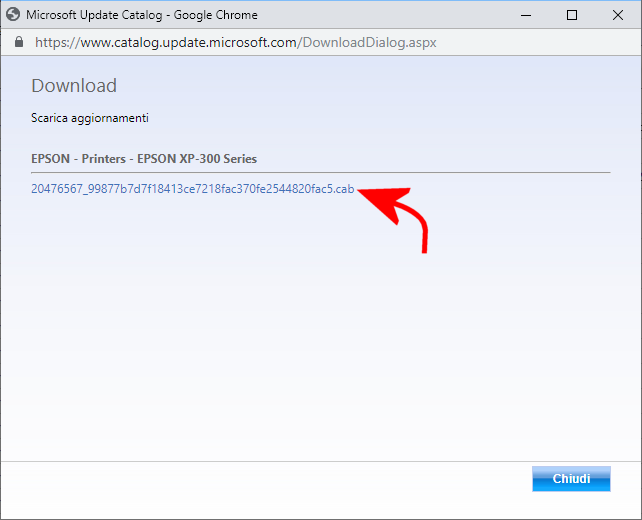Click the window title Microsoft Update Catalog
This screenshot has width=642, height=520.
[x=142, y=15]
